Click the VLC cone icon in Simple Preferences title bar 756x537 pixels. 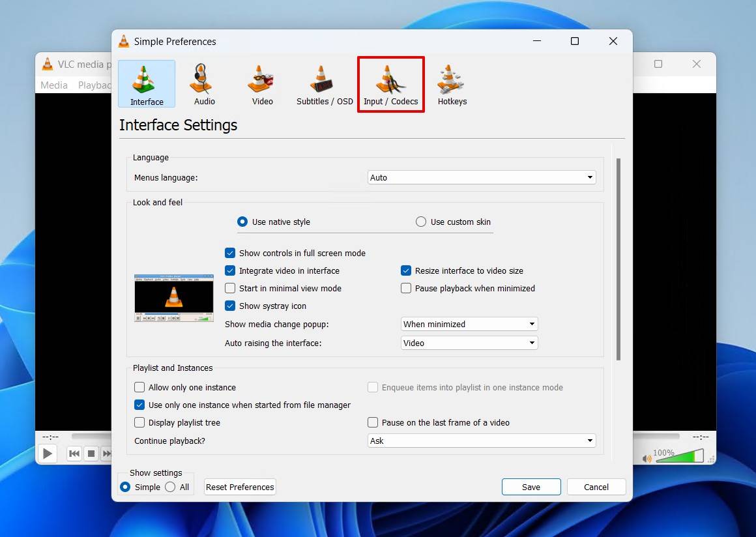[124, 42]
